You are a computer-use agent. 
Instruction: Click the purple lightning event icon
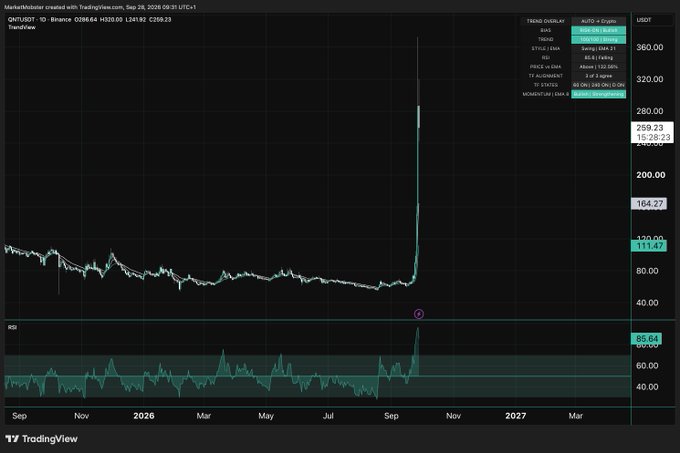point(418,314)
